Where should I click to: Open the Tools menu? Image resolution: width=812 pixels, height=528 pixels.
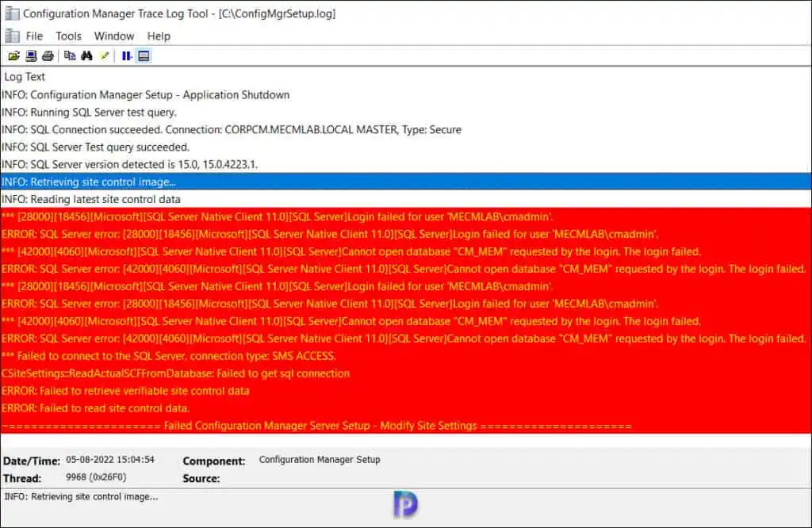coord(68,36)
